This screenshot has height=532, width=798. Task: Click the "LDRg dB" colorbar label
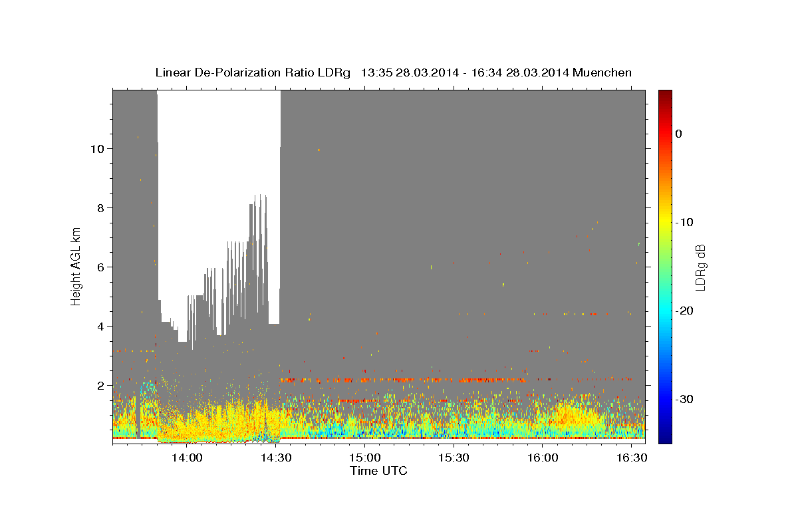pyautogui.click(x=700, y=267)
